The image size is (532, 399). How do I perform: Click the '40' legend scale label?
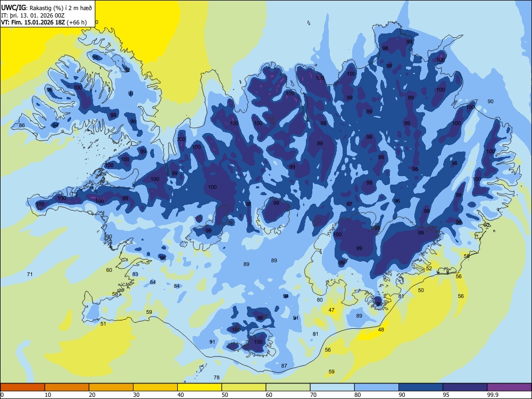click(180, 395)
